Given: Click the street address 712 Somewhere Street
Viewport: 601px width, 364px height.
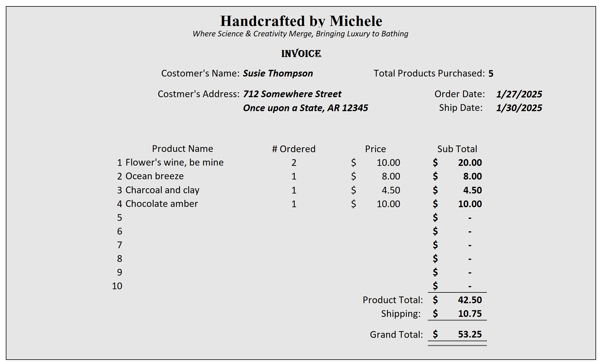Looking at the screenshot, I should click(292, 94).
